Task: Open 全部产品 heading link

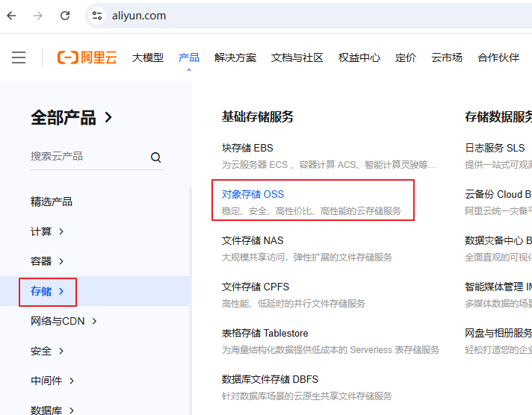Action: pyautogui.click(x=71, y=118)
